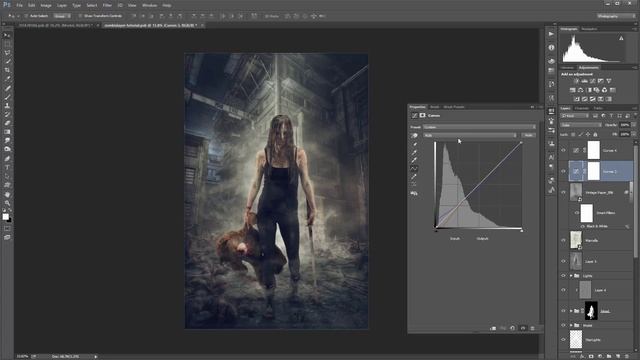Clip adjustment to layer in Properties footer
The width and height of the screenshot is (640, 360).
(x=493, y=328)
